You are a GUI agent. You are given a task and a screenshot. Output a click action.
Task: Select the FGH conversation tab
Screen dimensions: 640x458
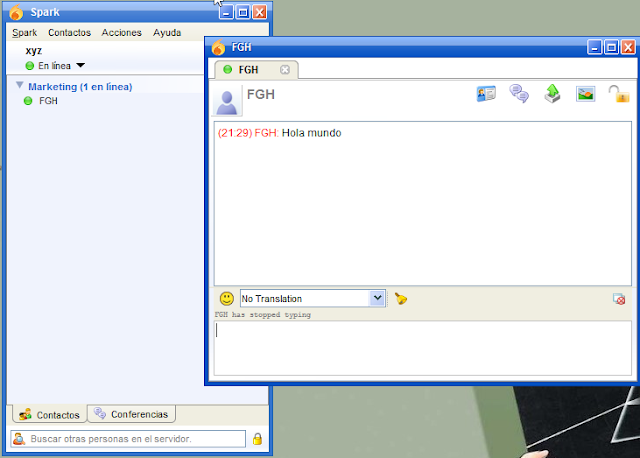(x=256, y=69)
